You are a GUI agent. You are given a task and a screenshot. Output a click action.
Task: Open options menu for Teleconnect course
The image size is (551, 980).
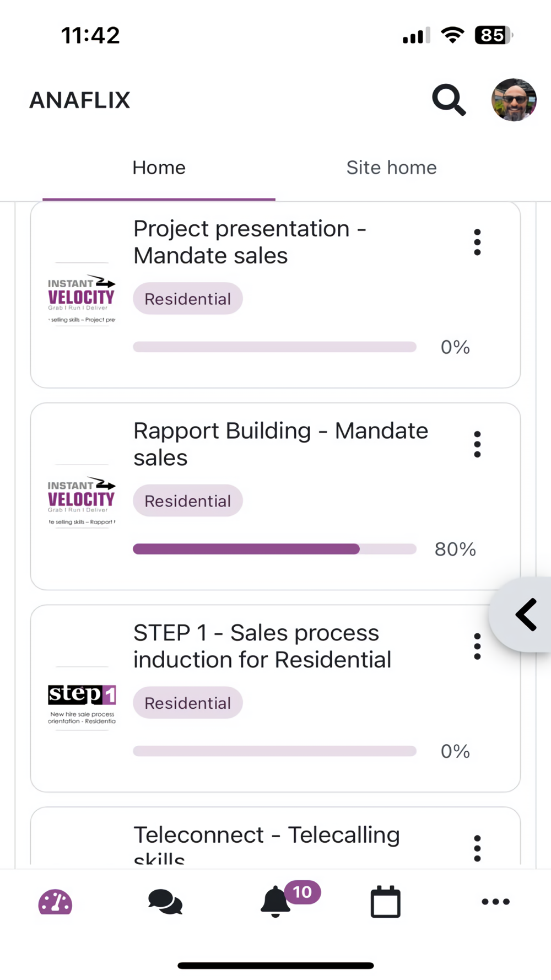click(477, 848)
